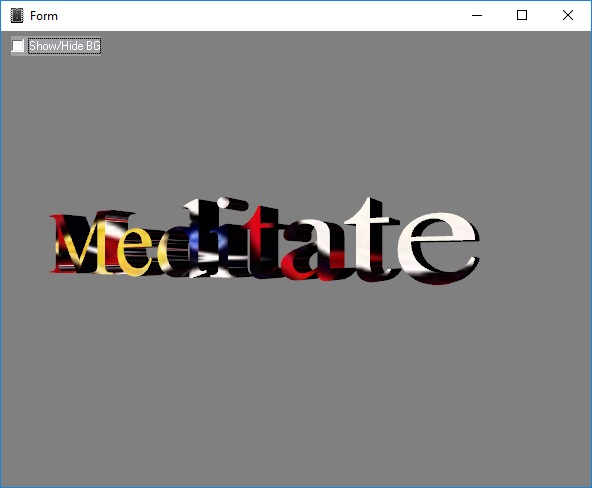The width and height of the screenshot is (592, 488).
Task: Click the Form application icon in title bar
Action: (17, 15)
